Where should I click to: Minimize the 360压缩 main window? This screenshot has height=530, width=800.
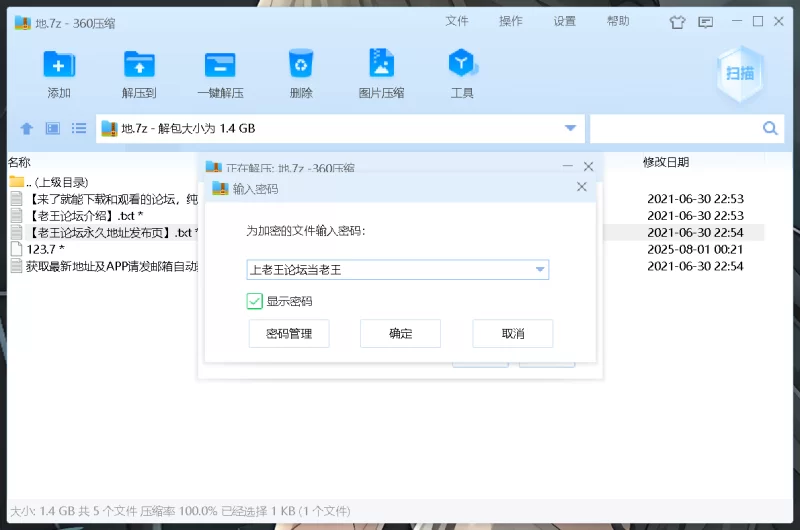[x=737, y=21]
